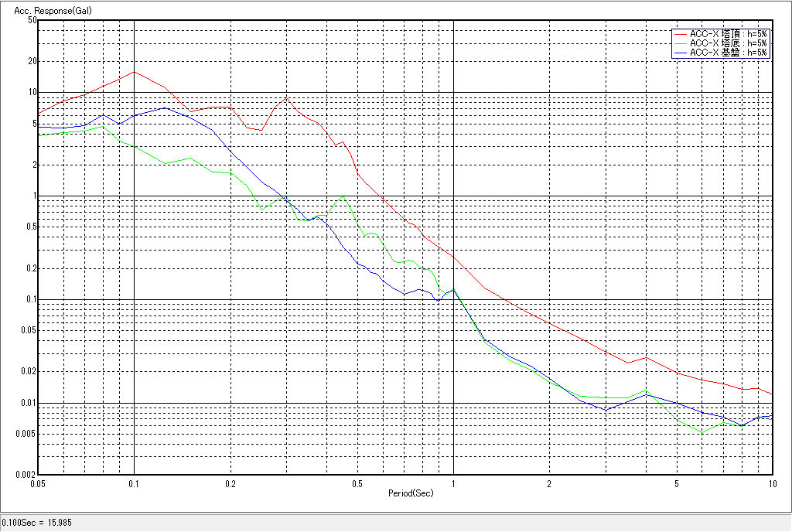Click the y-axis tick label 0.1
Screen dimensions: 792x532
pyautogui.click(x=30, y=300)
